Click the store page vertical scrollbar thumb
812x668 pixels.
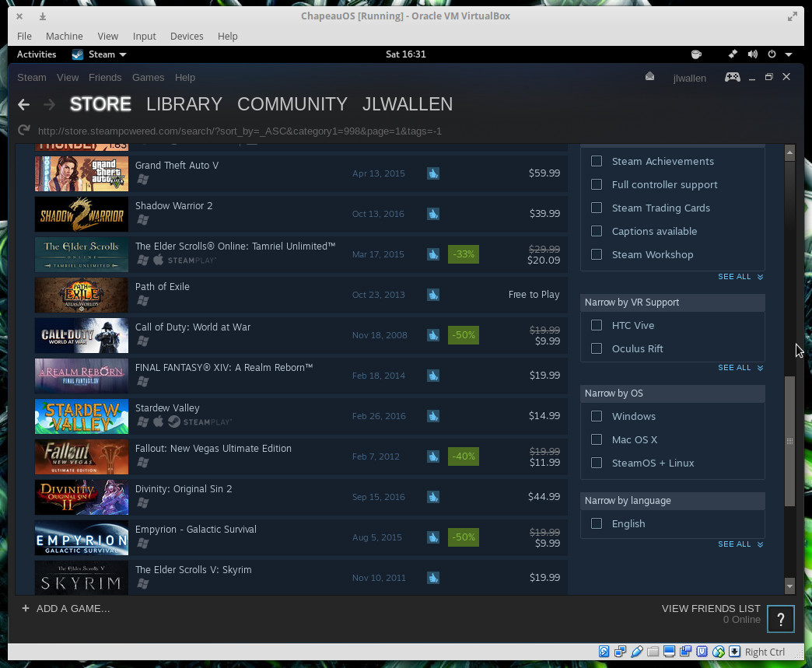(x=789, y=441)
